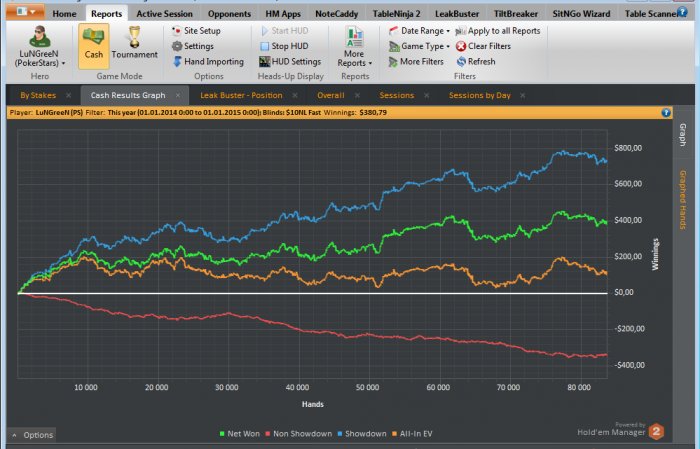
Task: Click the hero avatar icon for LuNGreeN
Action: click(x=39, y=37)
